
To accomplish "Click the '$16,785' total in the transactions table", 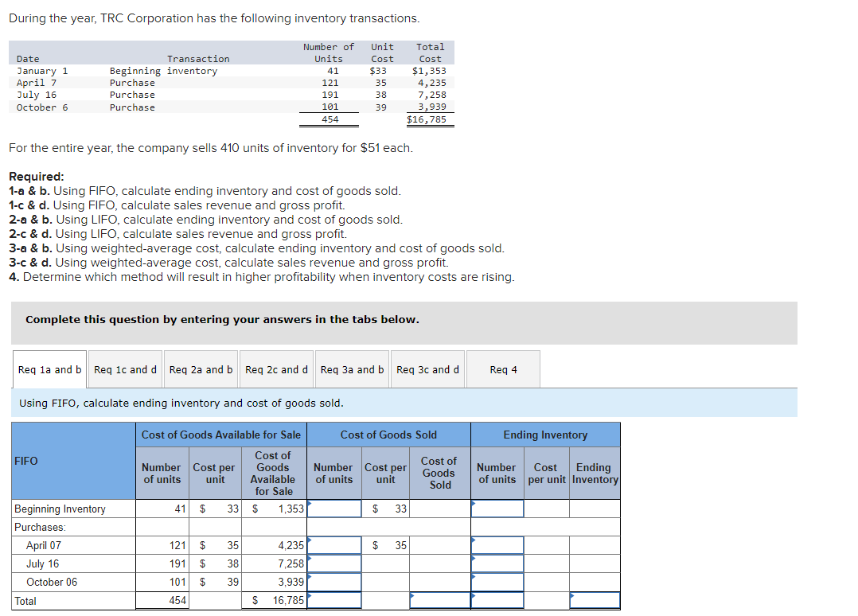I will pyautogui.click(x=427, y=119).
